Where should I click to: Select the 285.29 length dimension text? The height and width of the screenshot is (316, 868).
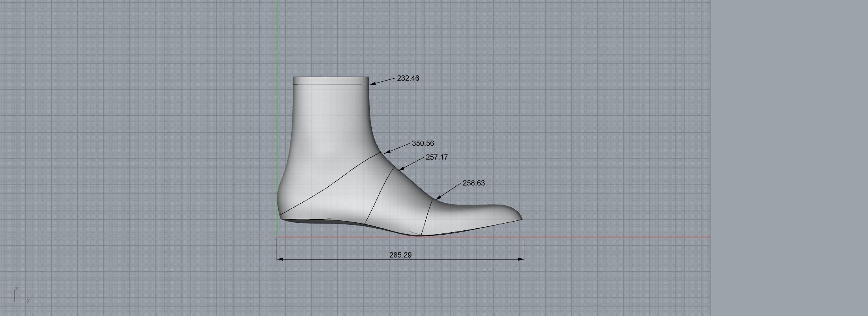pos(400,255)
